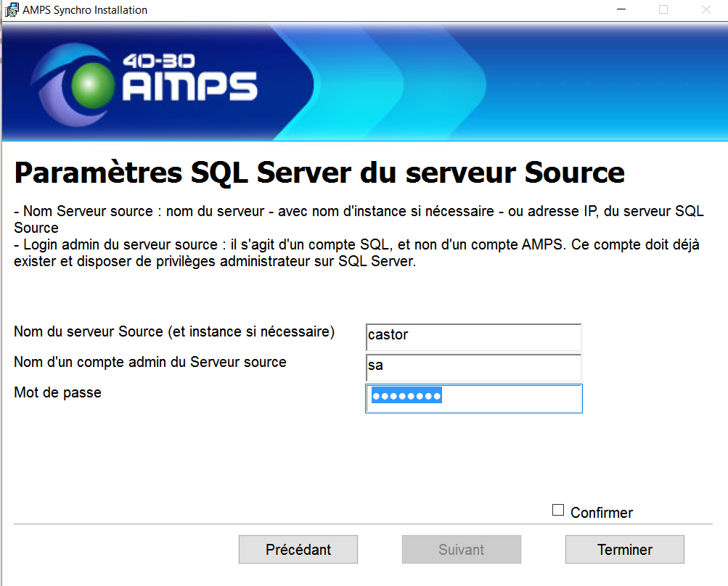Click the admin account field containing sa
Viewport: 728px width, 586px height.
click(473, 367)
